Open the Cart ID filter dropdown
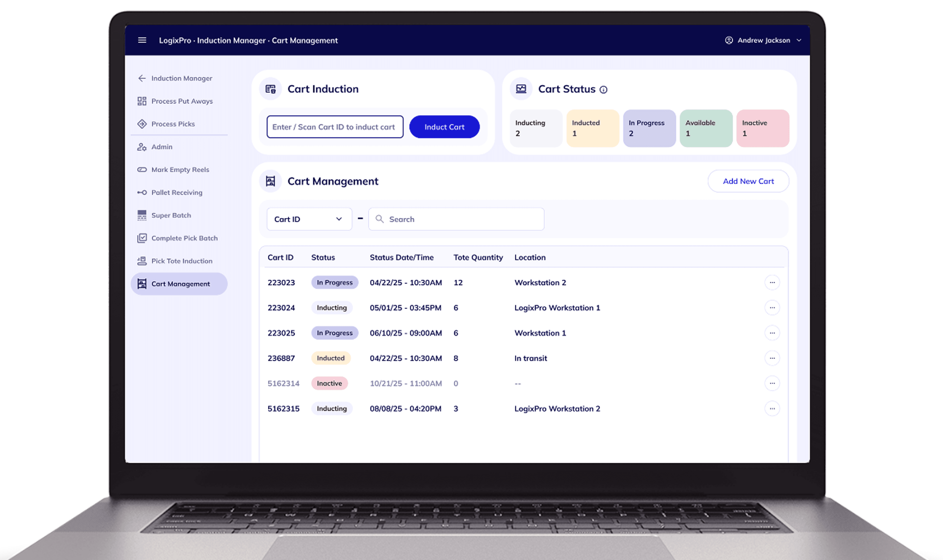Screen dimensions: 943x560 309,219
